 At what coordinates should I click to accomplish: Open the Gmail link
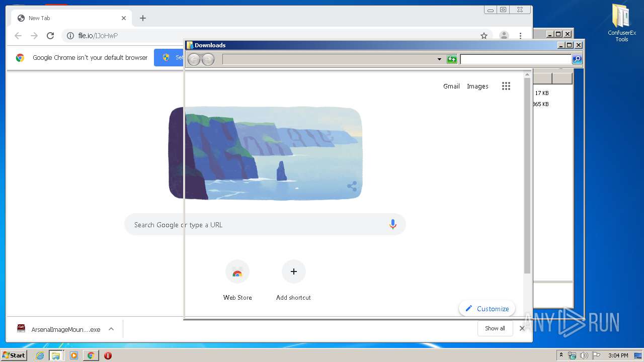point(451,86)
